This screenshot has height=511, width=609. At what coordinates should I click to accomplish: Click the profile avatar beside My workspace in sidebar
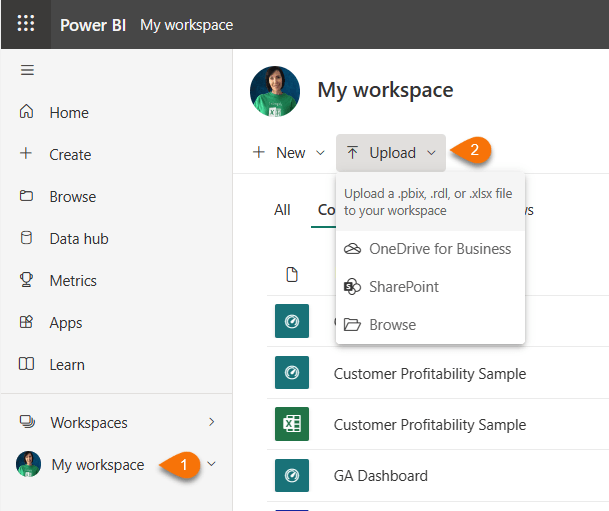click(x=28, y=464)
